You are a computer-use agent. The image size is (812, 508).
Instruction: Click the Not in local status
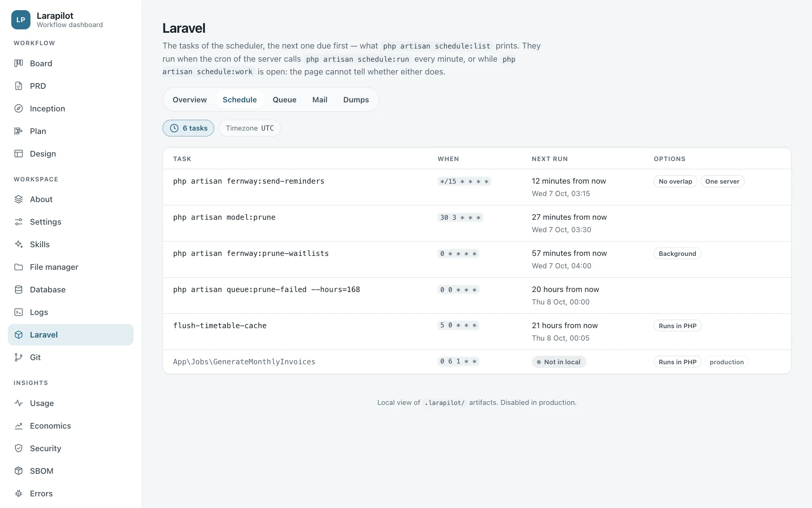click(559, 362)
